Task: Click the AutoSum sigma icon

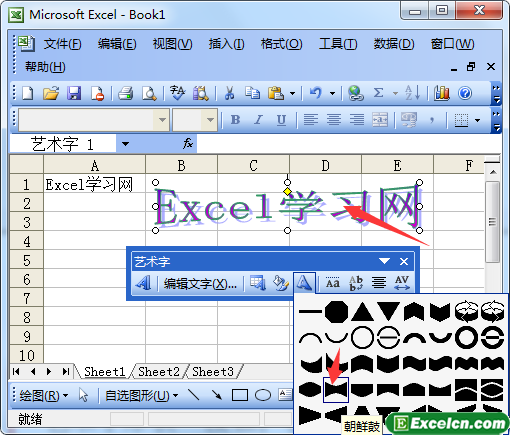Action: coord(378,93)
